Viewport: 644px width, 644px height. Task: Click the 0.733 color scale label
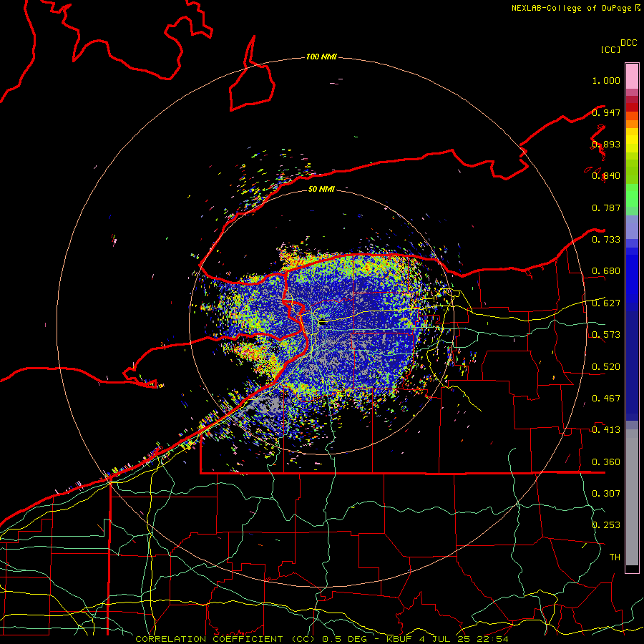606,240
